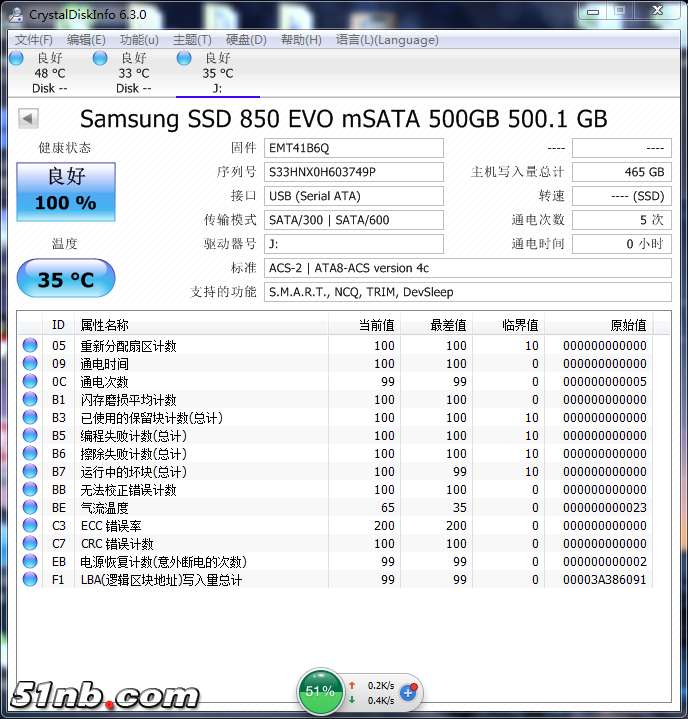This screenshot has height=719, width=688.
Task: Click the serial number field S33HNX0H603749P
Action: pos(353,172)
